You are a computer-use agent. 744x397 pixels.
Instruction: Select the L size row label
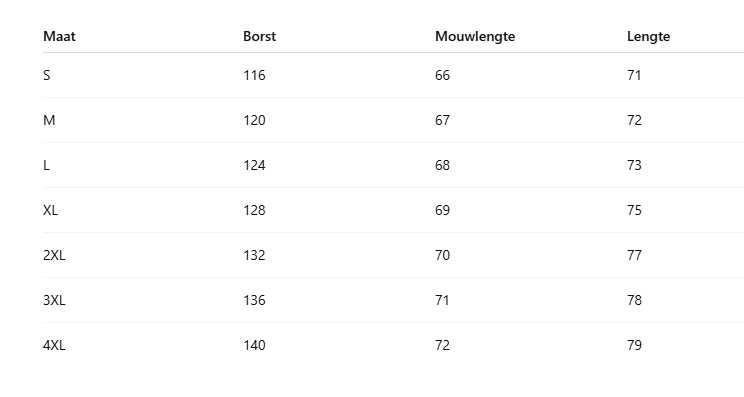point(46,166)
